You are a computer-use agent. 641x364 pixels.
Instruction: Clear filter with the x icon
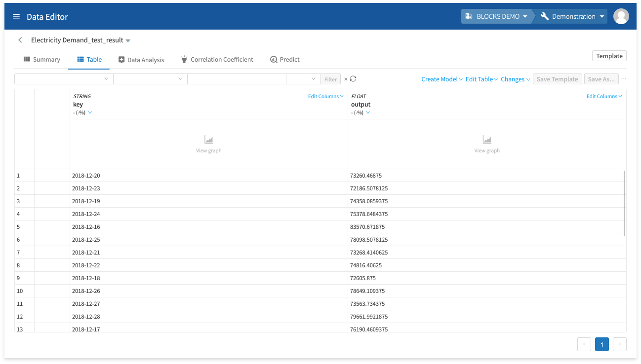coord(346,79)
